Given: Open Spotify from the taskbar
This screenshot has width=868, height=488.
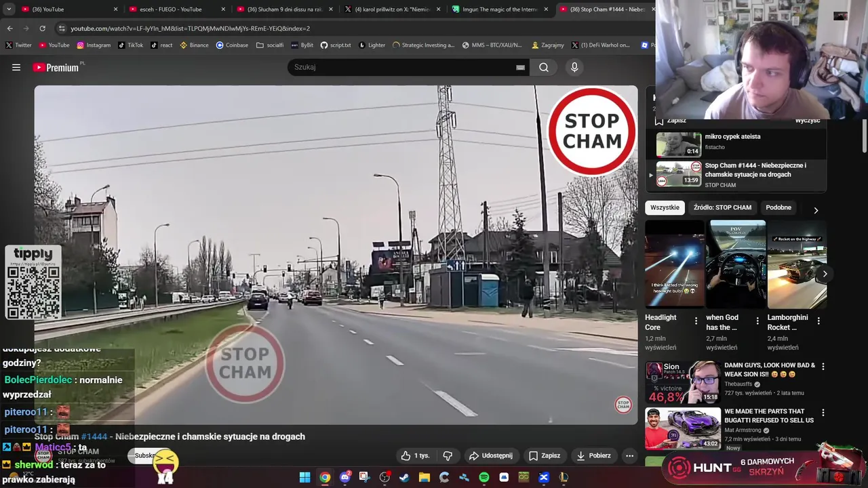Looking at the screenshot, I should point(484,477).
